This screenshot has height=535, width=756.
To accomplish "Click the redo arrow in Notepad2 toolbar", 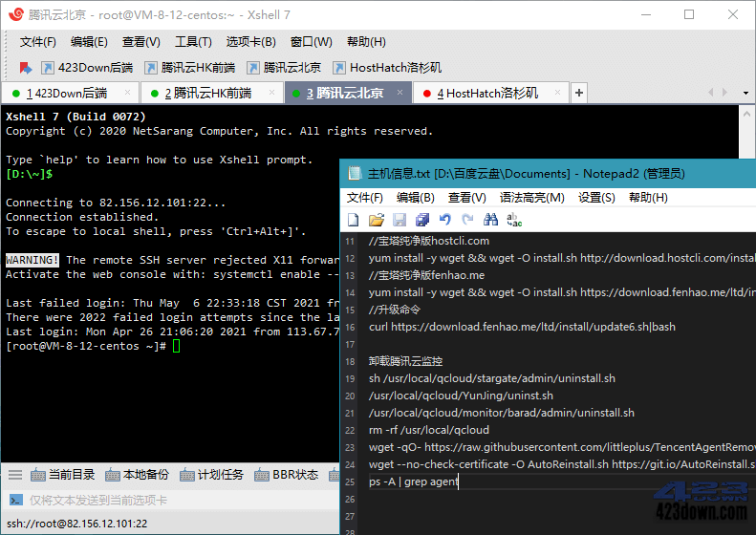I will [467, 221].
